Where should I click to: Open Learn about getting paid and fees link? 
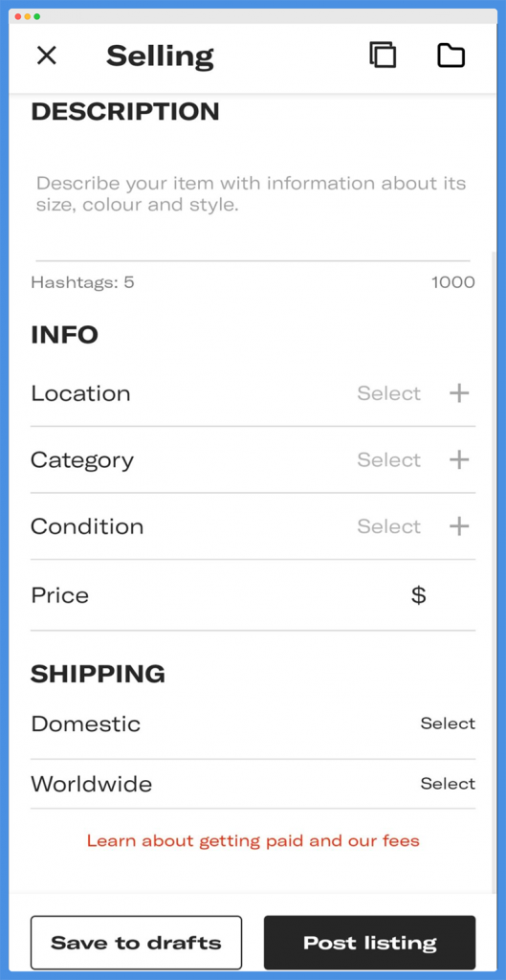[x=253, y=840]
